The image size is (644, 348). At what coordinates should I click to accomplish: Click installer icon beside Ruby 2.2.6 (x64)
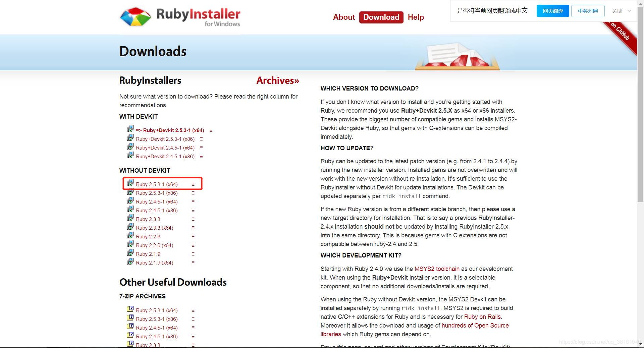click(130, 244)
